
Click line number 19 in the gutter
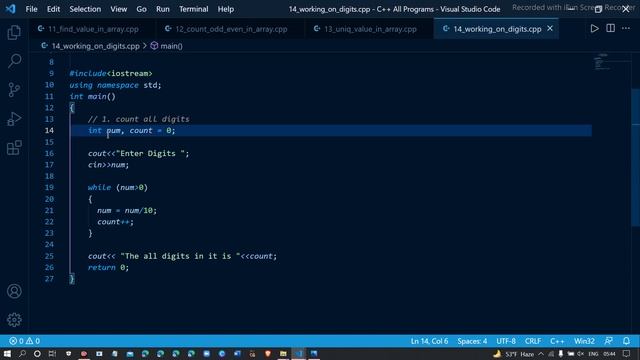point(49,187)
